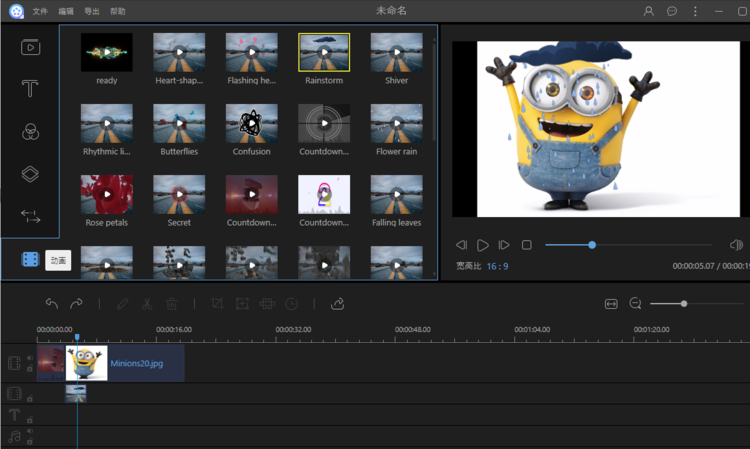Screen dimensions: 750x449
Task: Select the Flower rain element thumbnail
Action: (397, 123)
